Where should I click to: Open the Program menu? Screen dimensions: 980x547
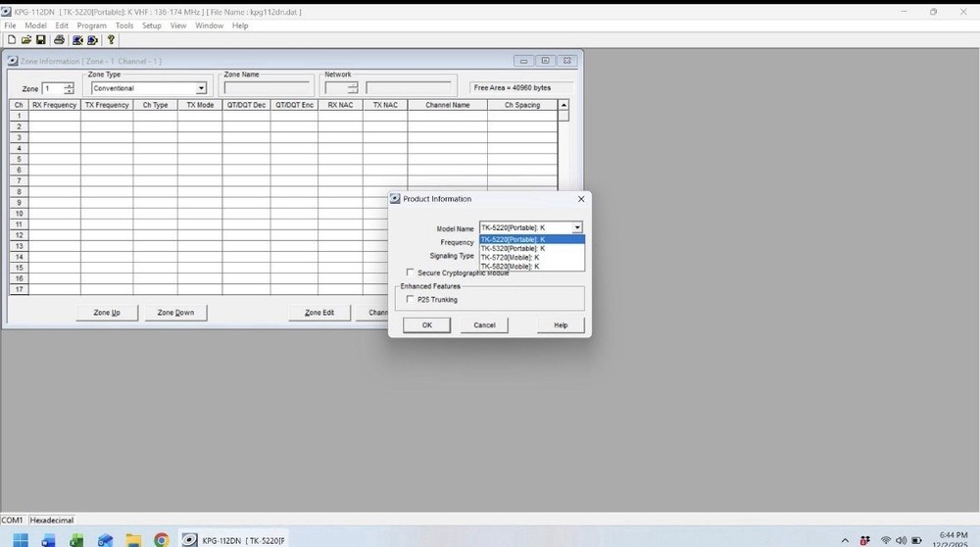tap(92, 25)
